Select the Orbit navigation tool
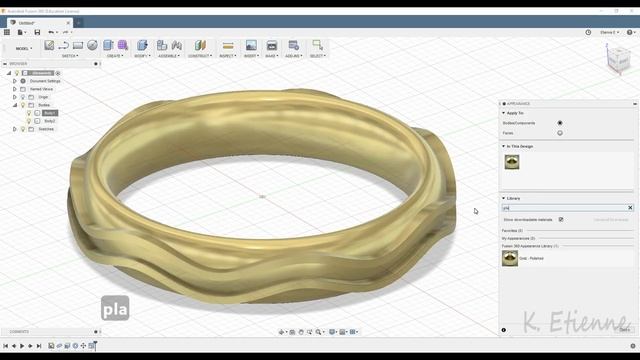 point(281,332)
